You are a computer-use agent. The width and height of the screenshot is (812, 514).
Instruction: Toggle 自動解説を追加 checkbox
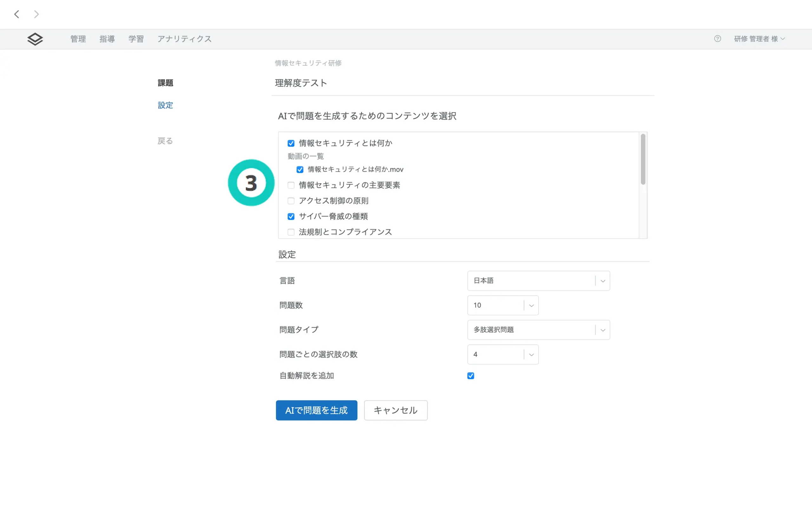(471, 376)
